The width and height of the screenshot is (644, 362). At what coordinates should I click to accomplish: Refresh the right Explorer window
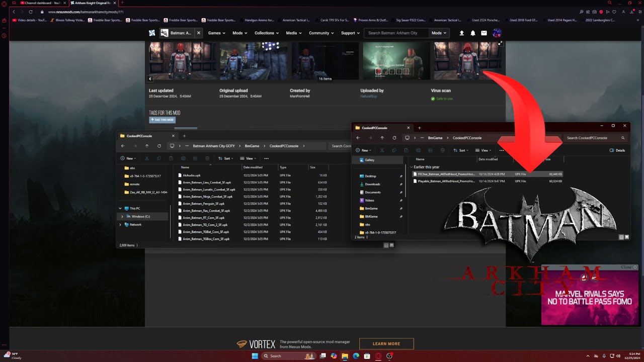tap(394, 138)
